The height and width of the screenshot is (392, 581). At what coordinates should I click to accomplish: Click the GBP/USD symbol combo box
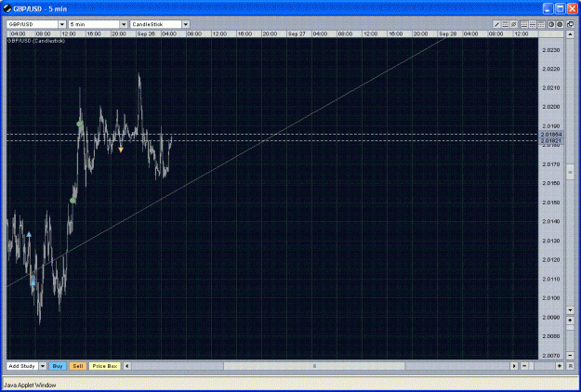(36, 24)
